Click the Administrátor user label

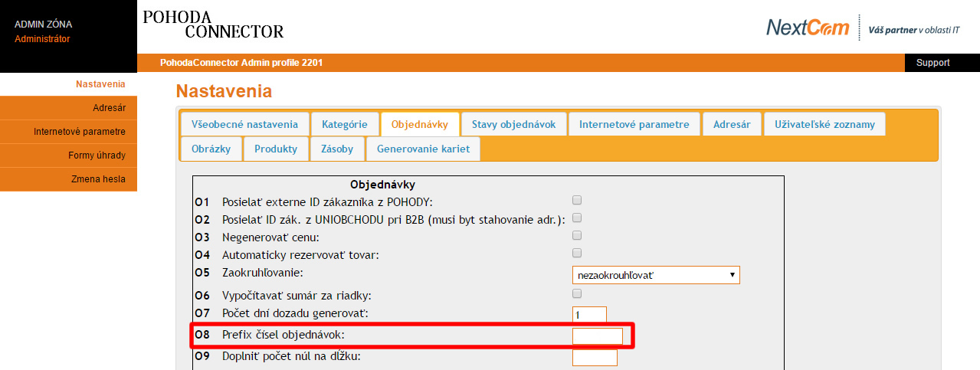click(42, 39)
